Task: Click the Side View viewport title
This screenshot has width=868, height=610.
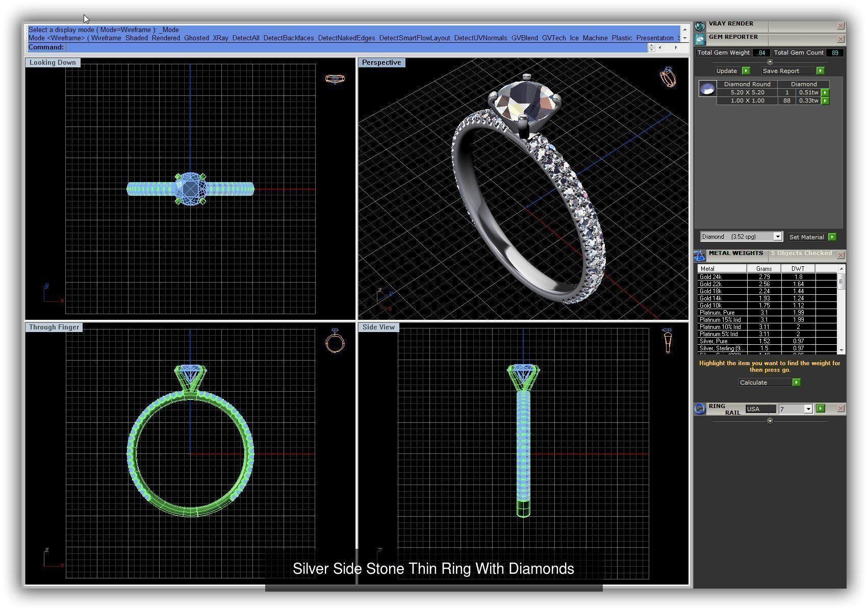Action: click(378, 327)
